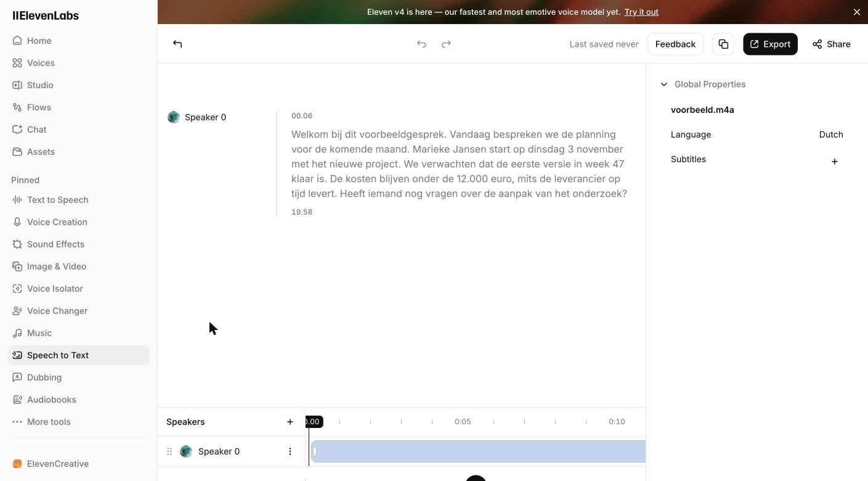Open the Assets section
The height and width of the screenshot is (481, 868).
(x=78, y=152)
